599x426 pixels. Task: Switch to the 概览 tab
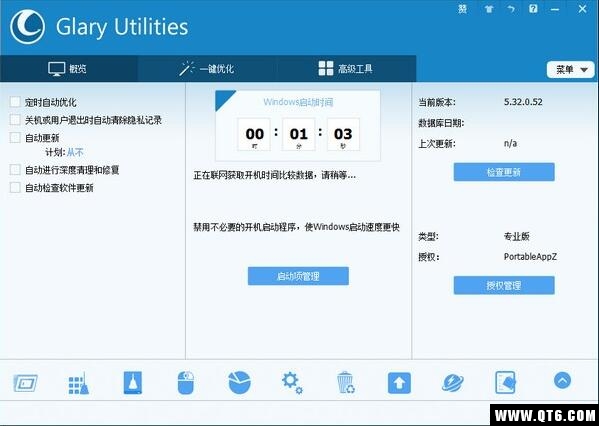(69, 69)
